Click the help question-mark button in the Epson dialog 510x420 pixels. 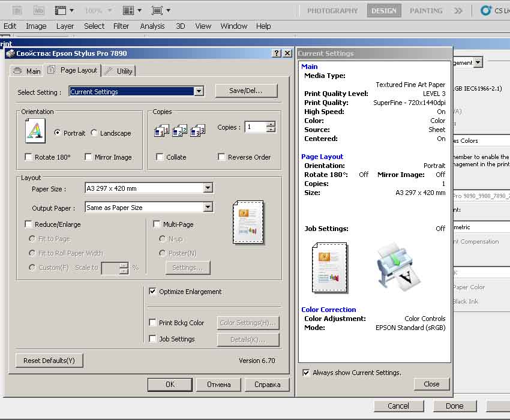277,53
